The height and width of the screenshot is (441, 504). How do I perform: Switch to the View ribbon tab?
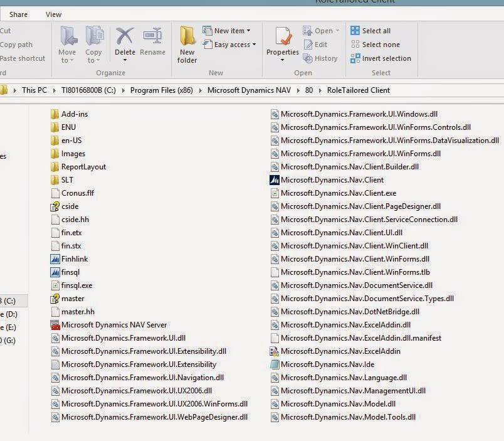click(x=53, y=14)
